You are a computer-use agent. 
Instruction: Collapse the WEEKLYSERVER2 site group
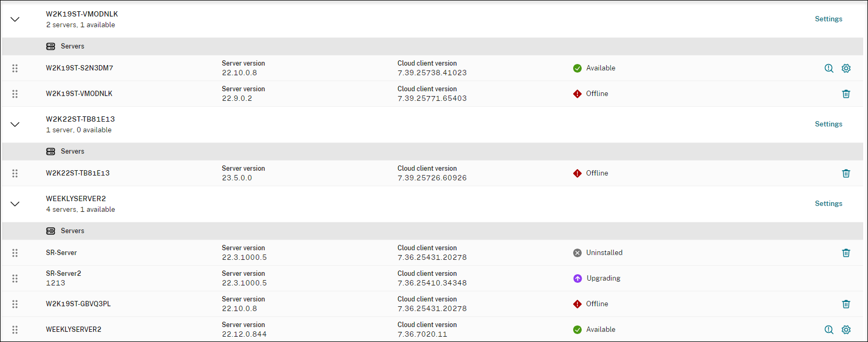[x=15, y=204]
